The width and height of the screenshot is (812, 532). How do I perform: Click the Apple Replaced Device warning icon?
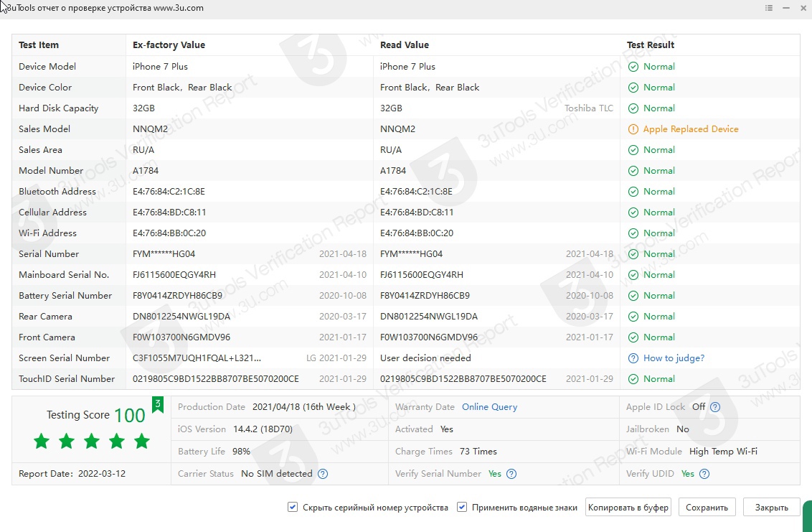[633, 129]
